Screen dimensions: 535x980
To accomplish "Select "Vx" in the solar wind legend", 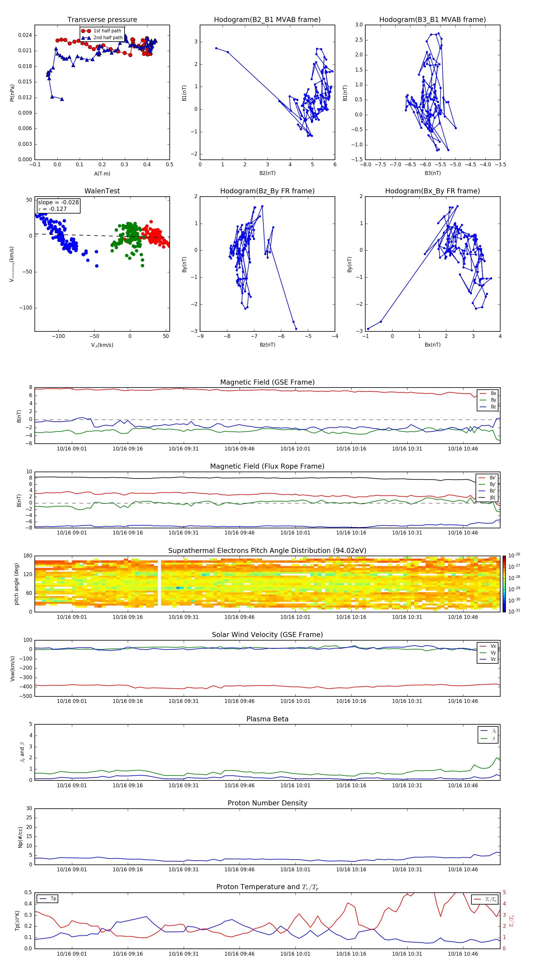I will [x=488, y=646].
